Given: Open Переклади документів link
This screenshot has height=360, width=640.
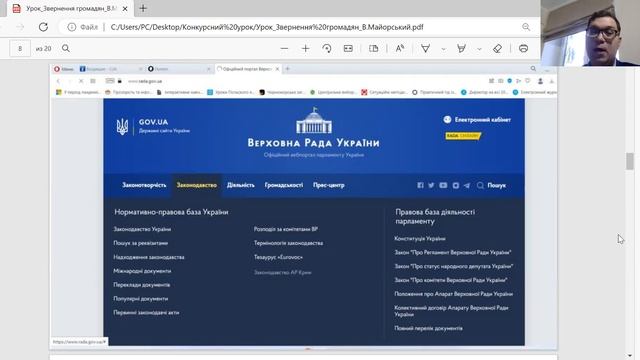Looking at the screenshot, I should point(142,285).
